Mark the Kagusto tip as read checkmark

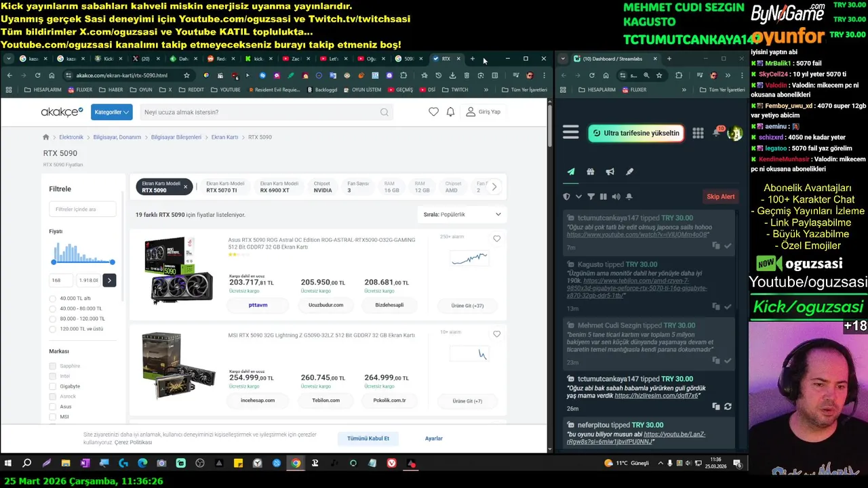728,306
